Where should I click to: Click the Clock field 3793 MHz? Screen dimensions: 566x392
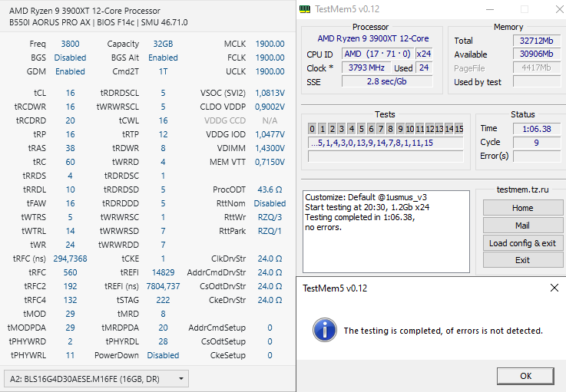[x=366, y=68]
